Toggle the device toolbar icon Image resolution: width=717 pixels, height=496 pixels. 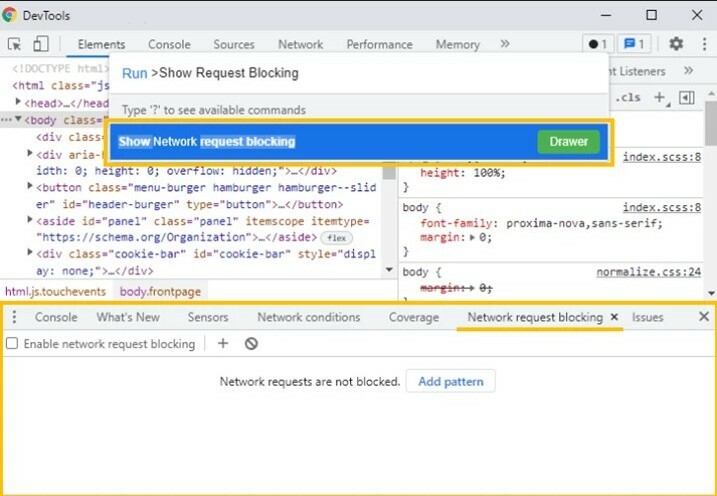tap(41, 44)
